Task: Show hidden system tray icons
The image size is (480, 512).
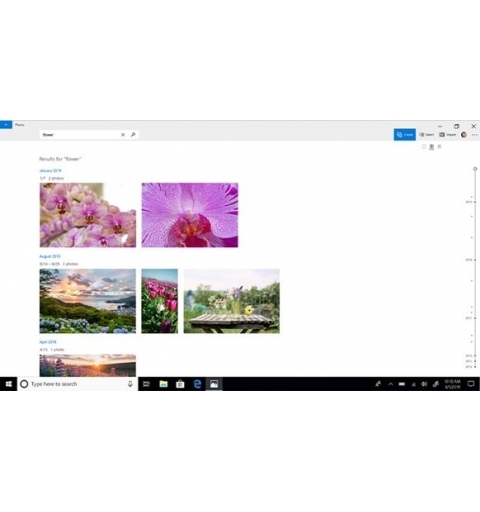Action: [x=390, y=384]
